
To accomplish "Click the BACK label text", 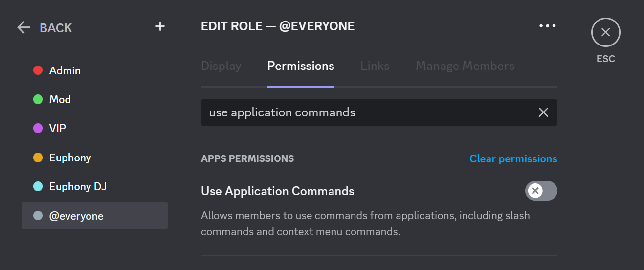I will [x=56, y=28].
